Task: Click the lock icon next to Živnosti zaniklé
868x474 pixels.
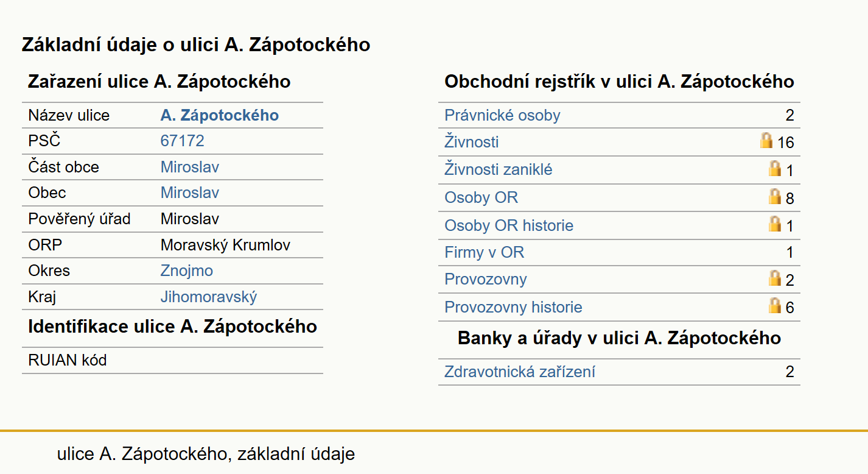Action: coord(775,168)
